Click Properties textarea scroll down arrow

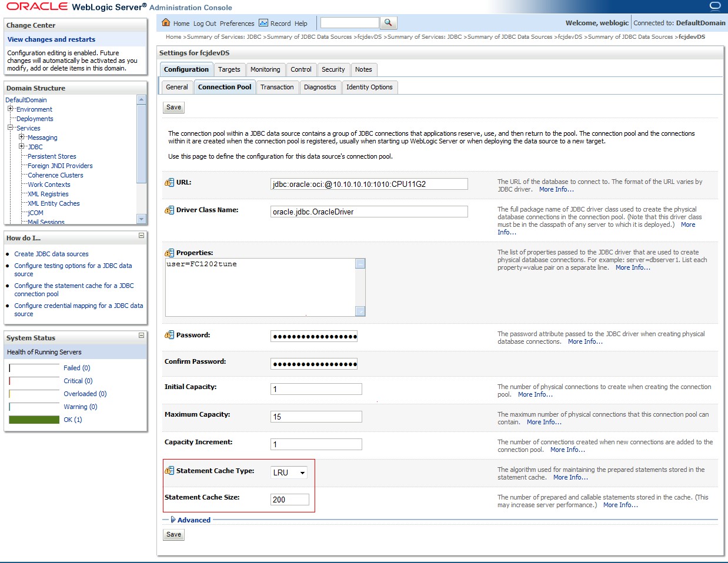coord(360,311)
